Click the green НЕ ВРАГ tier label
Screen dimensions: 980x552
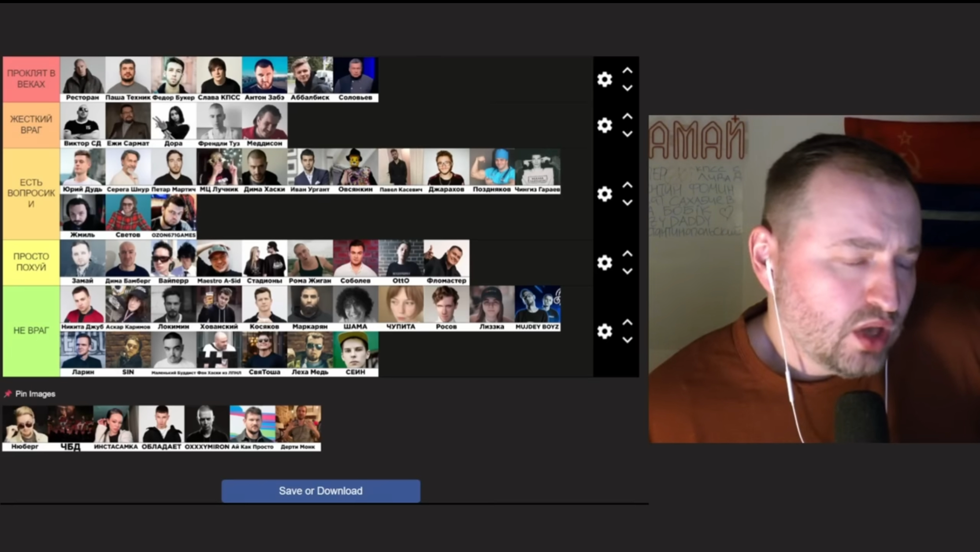coord(31,331)
